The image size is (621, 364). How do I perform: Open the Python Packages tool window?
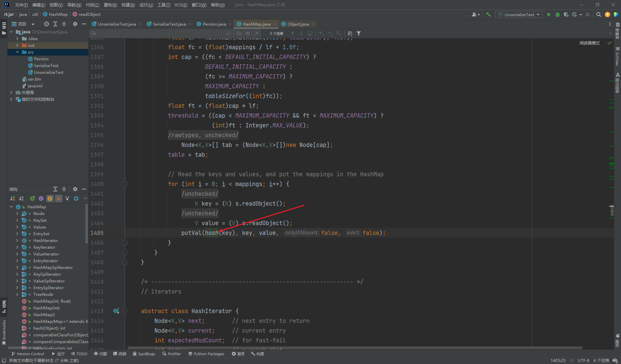pos(206,354)
